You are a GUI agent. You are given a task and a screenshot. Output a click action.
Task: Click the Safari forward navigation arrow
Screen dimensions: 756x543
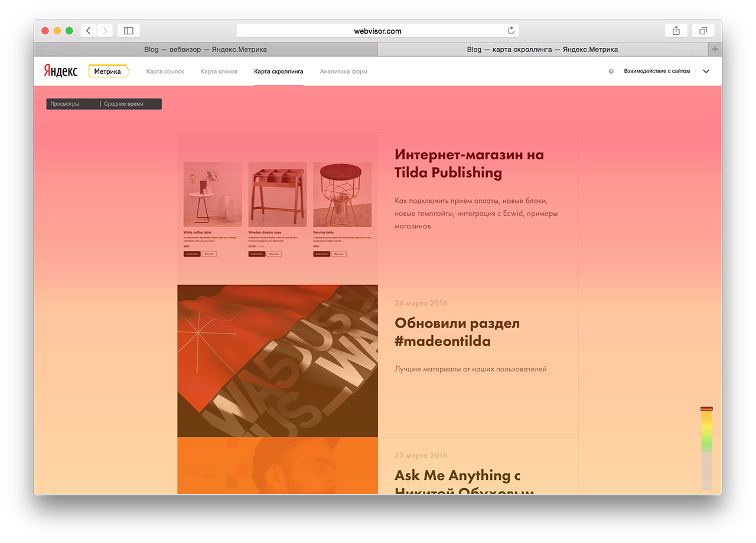coord(105,31)
